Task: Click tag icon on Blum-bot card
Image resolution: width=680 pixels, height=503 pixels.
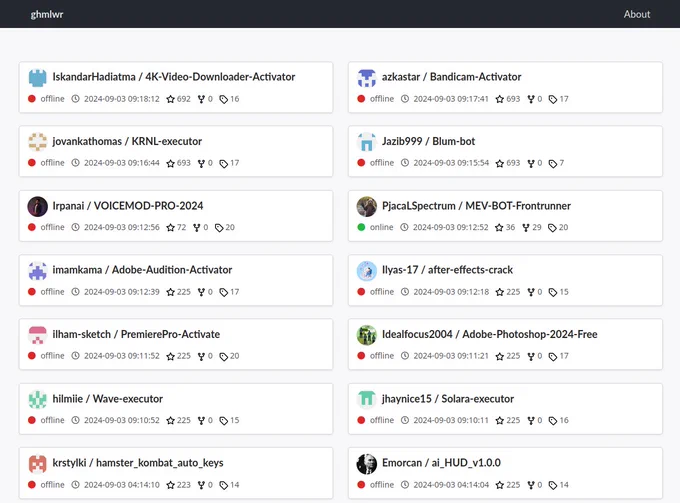Action: (x=553, y=163)
